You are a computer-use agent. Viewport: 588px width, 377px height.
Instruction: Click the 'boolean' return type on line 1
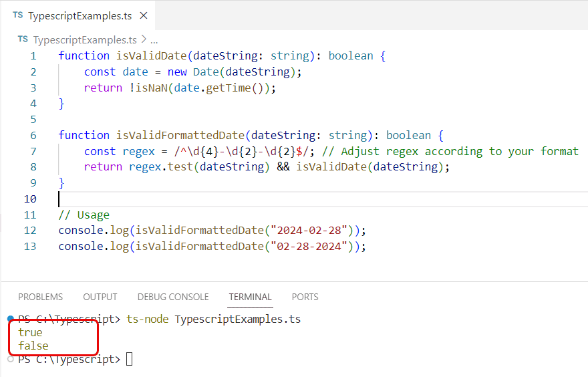coord(351,56)
